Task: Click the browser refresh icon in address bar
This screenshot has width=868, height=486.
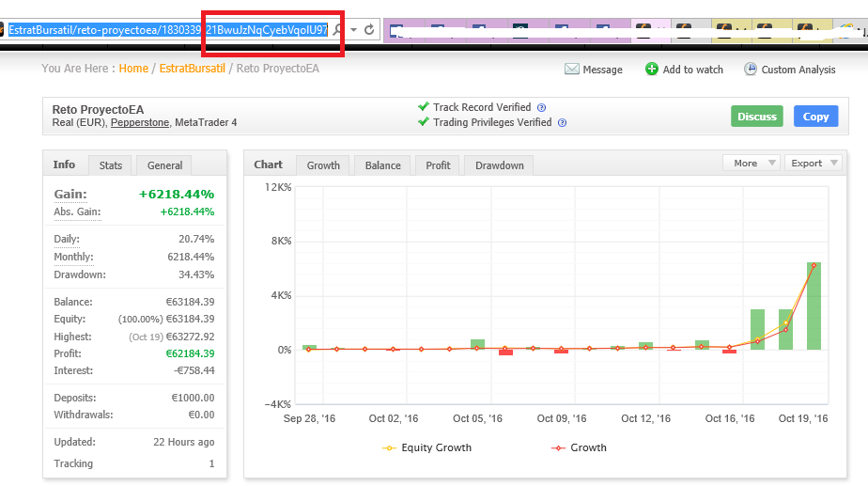Action: [x=369, y=30]
